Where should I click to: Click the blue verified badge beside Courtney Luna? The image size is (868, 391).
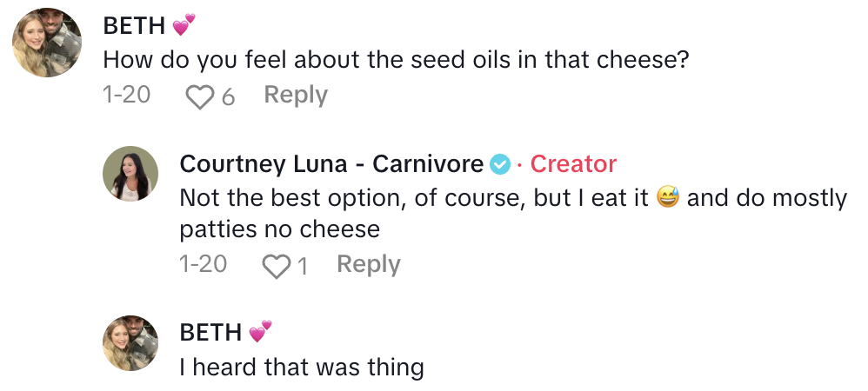[500, 163]
